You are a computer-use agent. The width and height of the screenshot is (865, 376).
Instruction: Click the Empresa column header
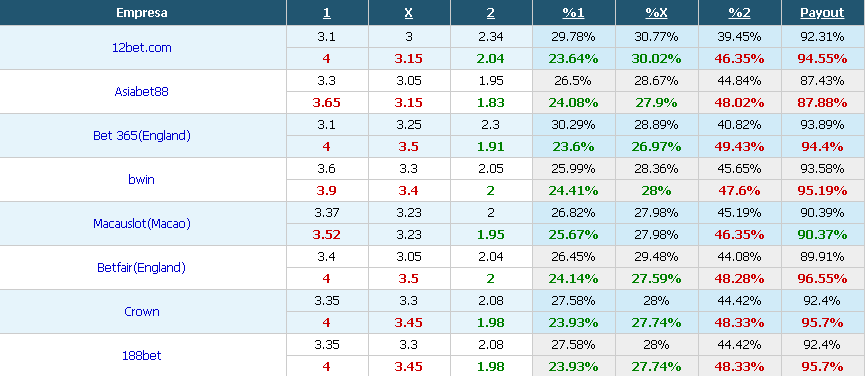tap(142, 13)
